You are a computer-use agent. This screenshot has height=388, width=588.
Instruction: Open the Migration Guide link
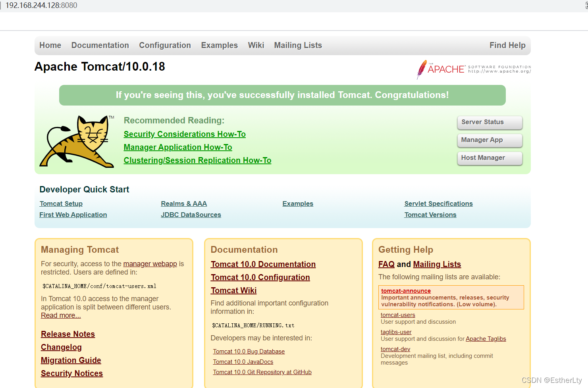(x=71, y=360)
